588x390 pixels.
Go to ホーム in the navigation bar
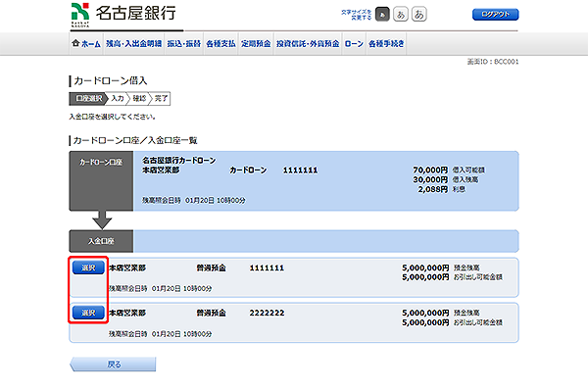click(x=86, y=44)
